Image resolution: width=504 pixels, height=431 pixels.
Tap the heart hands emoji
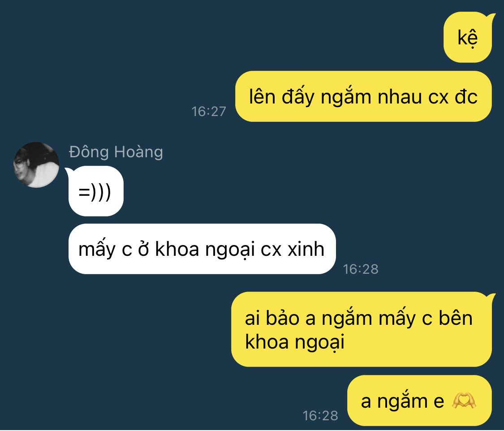(464, 401)
